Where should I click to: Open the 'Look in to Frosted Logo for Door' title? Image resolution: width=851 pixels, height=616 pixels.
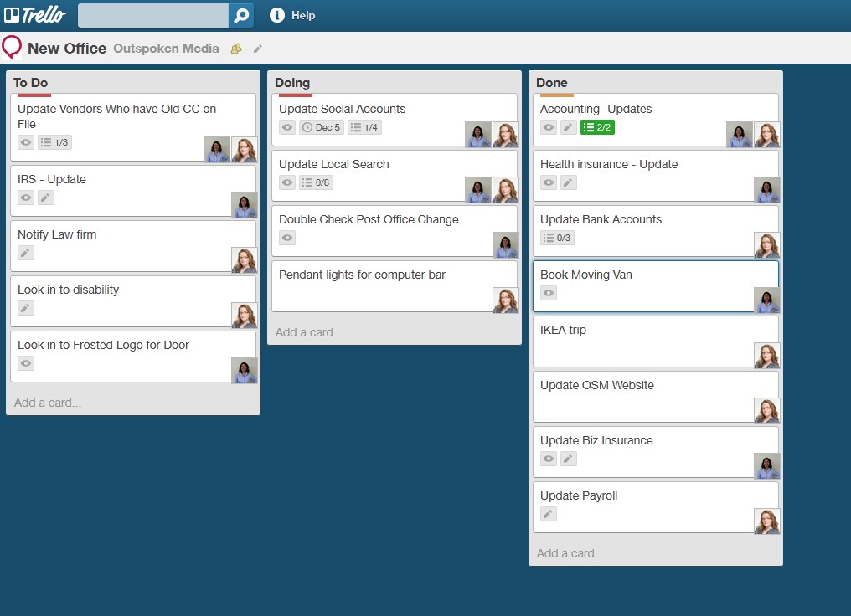tap(103, 346)
